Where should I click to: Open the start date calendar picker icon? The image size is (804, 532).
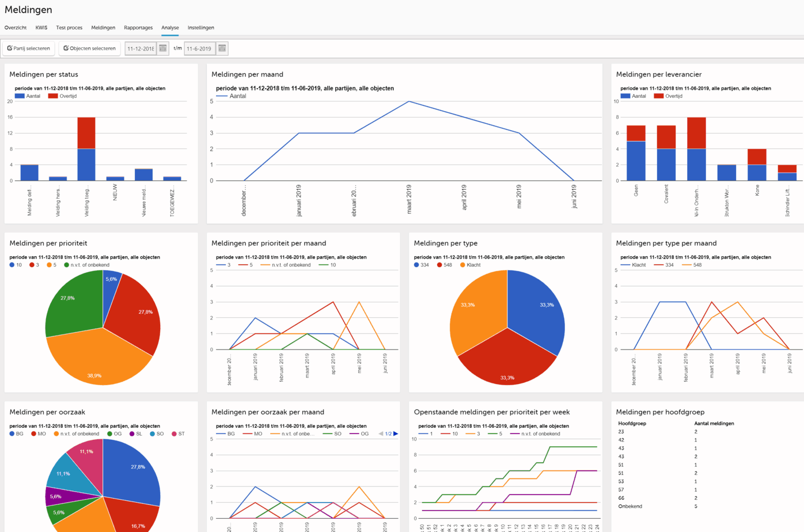pyautogui.click(x=163, y=48)
